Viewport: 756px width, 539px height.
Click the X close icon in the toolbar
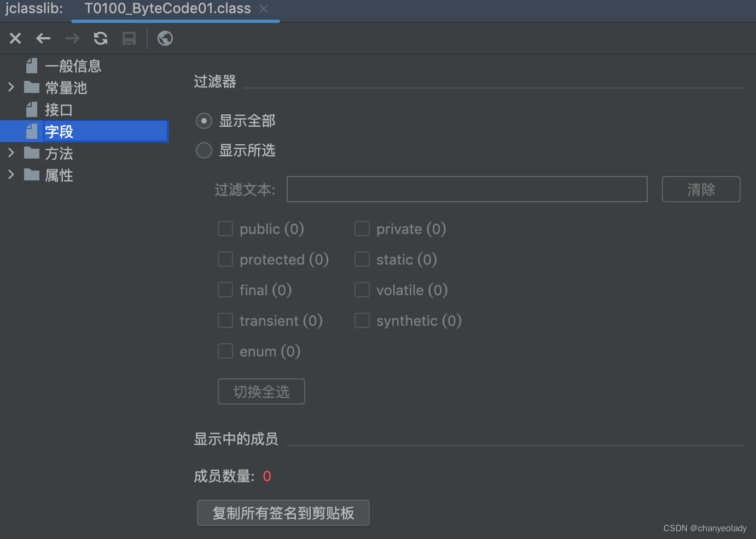[15, 38]
